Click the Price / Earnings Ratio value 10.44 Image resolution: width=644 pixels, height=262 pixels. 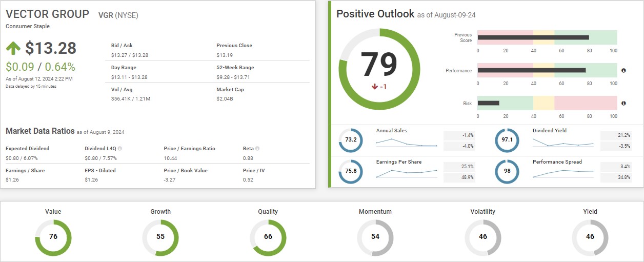[171, 158]
